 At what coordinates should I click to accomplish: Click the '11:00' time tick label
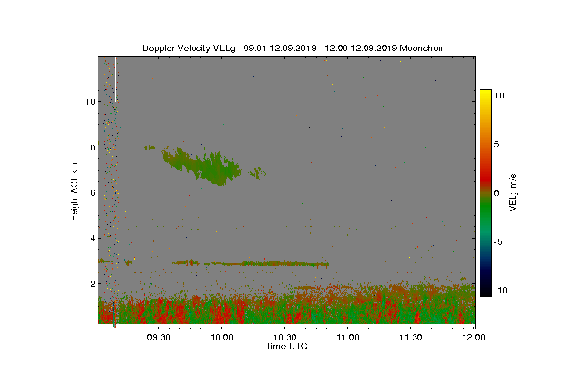[347, 337]
